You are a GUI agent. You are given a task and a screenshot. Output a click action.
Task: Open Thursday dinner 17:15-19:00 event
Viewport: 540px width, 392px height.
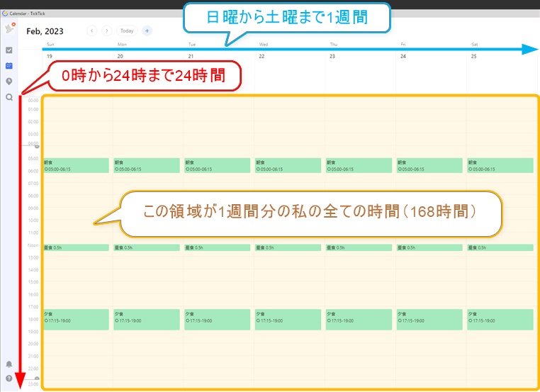click(359, 320)
